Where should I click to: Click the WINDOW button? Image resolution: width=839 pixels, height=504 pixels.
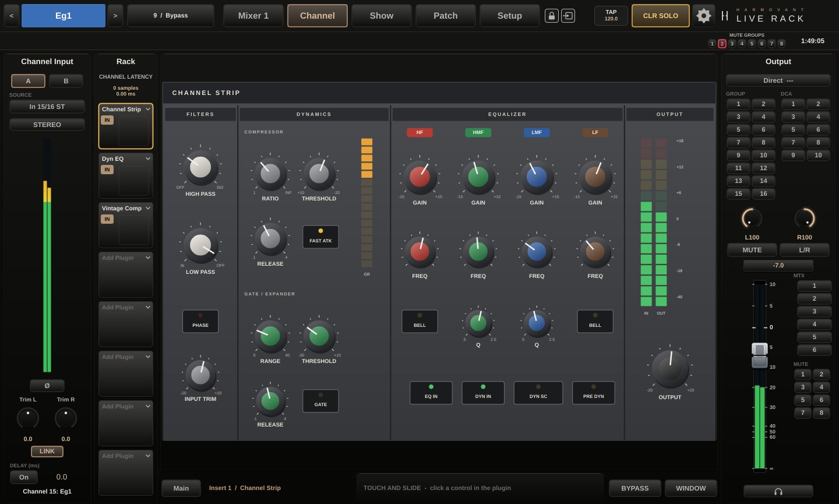[691, 488]
